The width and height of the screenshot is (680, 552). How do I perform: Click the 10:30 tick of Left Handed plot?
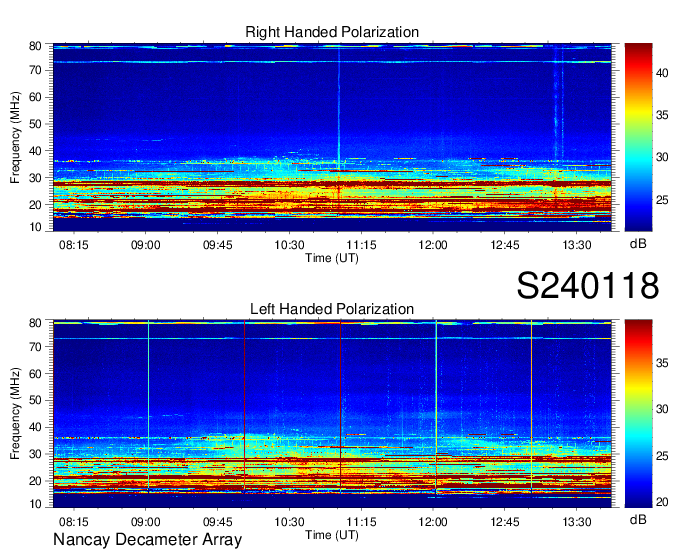click(289, 522)
